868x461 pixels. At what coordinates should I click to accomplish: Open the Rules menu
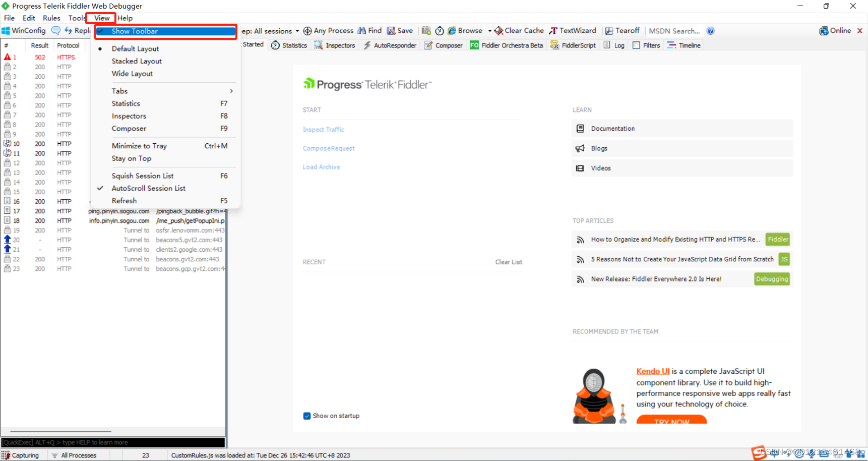(x=51, y=18)
